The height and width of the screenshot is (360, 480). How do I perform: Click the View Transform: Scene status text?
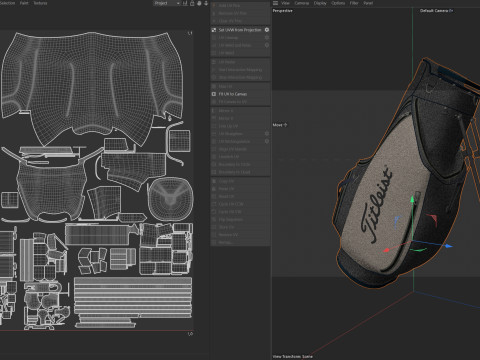[293, 357]
